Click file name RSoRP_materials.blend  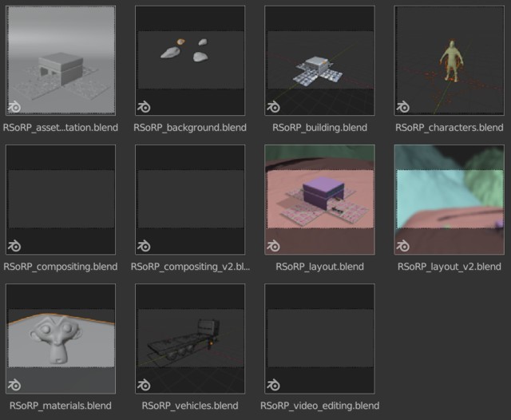(x=61, y=406)
